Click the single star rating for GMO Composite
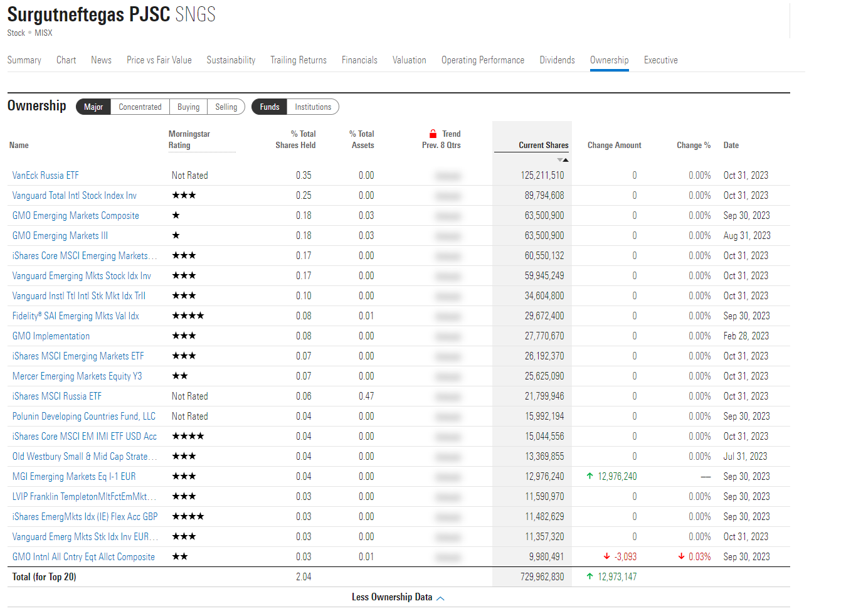Viewport: 846px width, 616px height. [176, 215]
